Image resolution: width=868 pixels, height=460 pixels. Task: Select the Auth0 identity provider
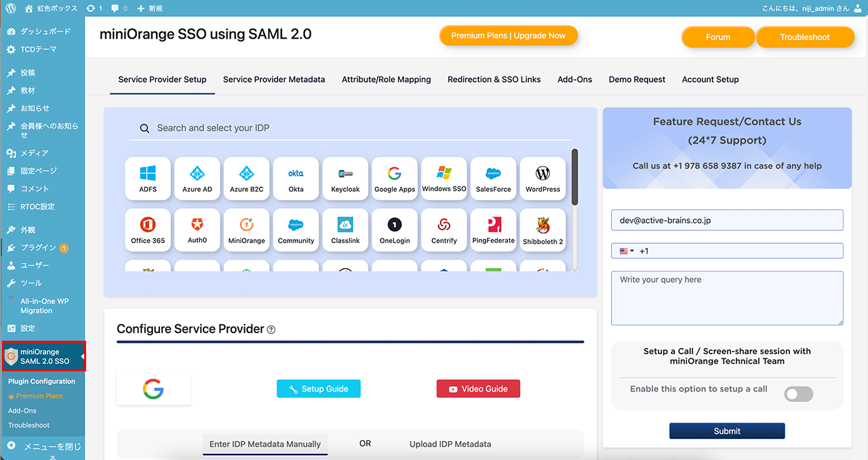197,230
